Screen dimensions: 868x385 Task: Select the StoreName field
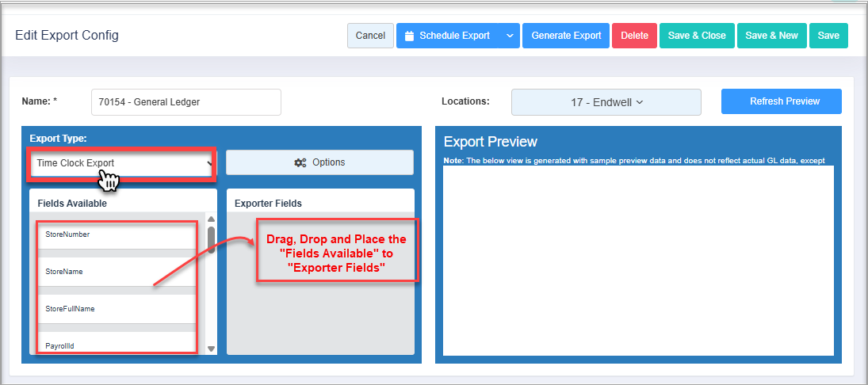coord(117,272)
